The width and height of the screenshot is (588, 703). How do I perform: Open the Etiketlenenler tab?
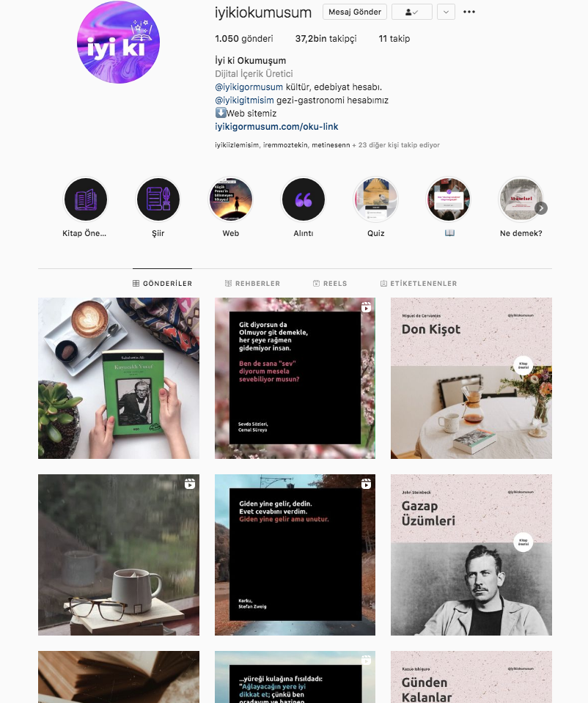point(419,284)
